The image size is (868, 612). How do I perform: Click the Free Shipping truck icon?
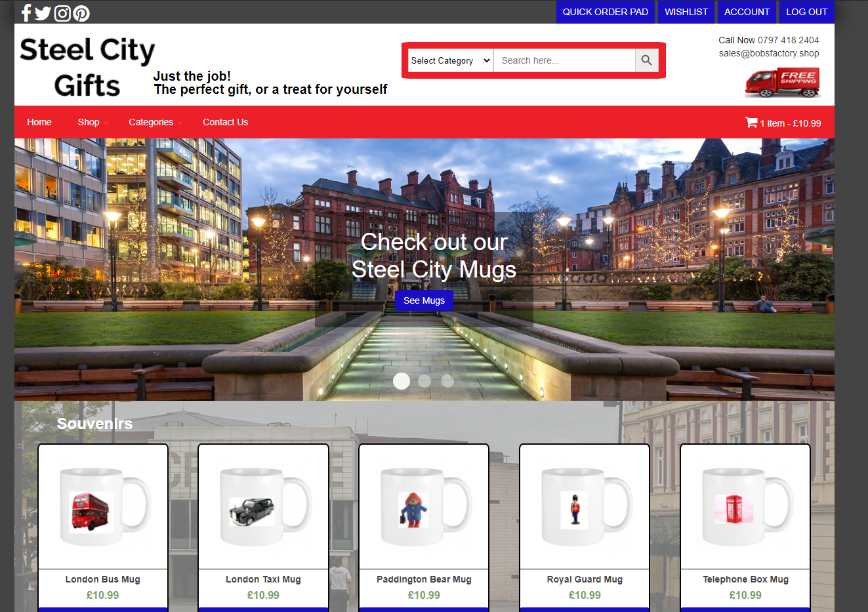[x=781, y=83]
